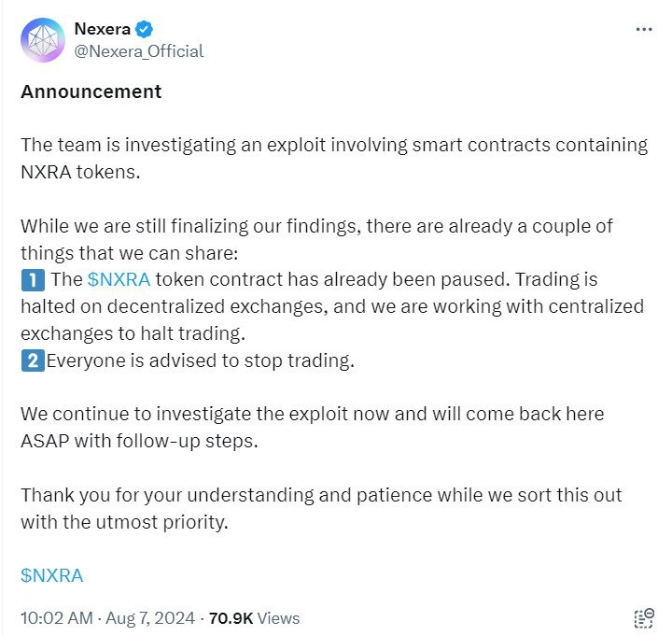Click the number 1 emoji icon
The height and width of the screenshot is (636, 672).
[31, 279]
